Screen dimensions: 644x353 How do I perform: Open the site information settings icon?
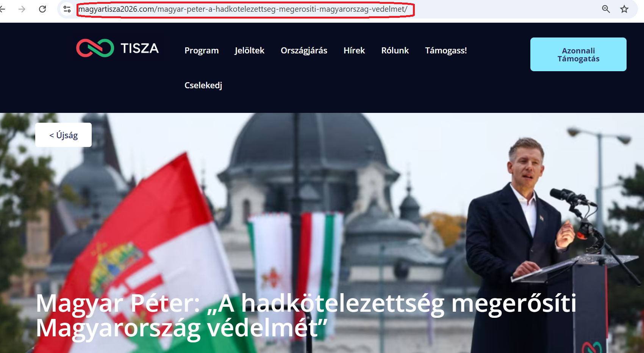pos(67,9)
